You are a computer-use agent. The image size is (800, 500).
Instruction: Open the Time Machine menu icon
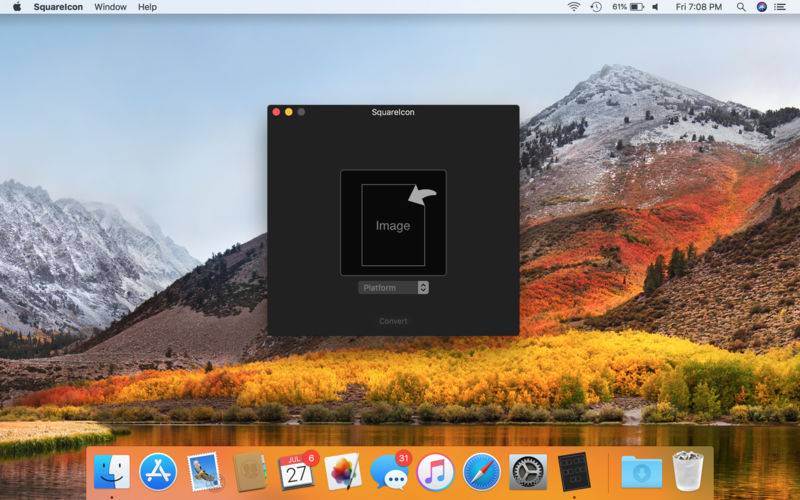pos(596,7)
